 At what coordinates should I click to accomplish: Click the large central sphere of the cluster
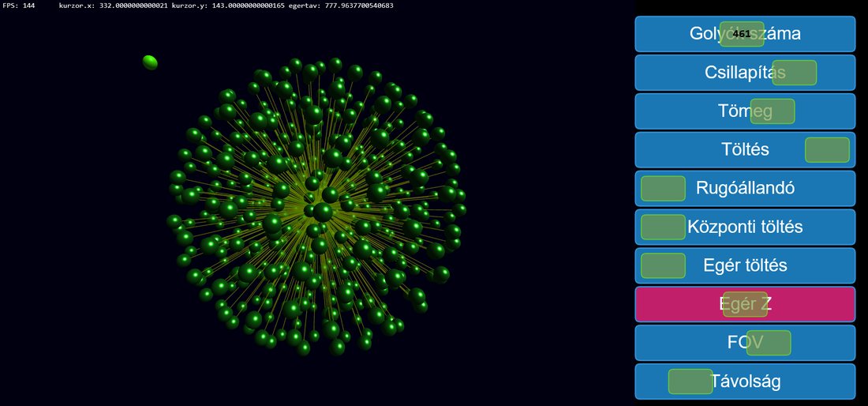click(x=322, y=212)
